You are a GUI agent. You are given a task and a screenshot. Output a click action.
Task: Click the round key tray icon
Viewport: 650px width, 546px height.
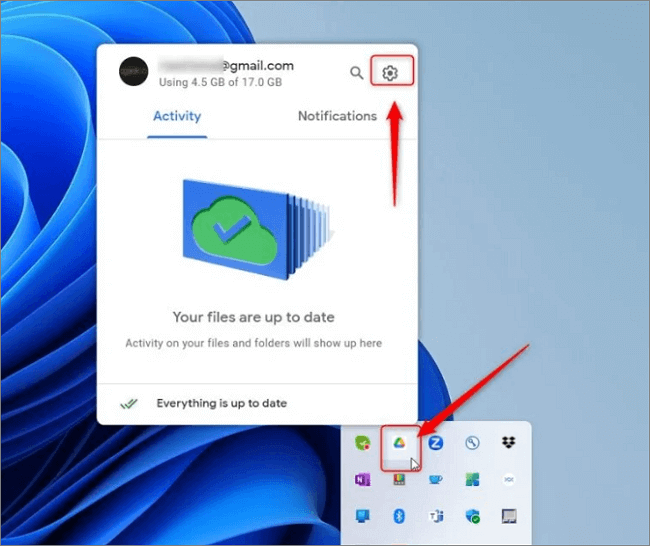(x=472, y=443)
